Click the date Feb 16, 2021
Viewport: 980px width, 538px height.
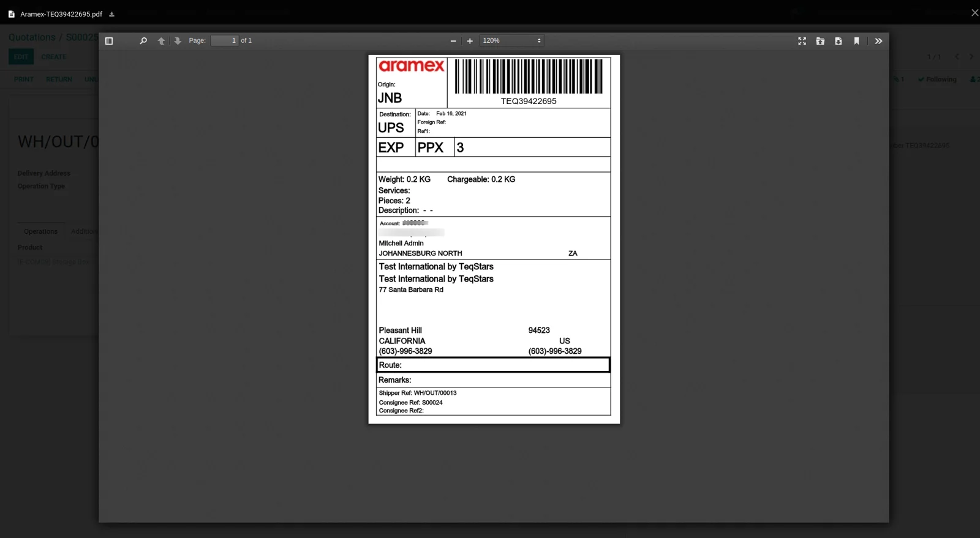pos(451,113)
